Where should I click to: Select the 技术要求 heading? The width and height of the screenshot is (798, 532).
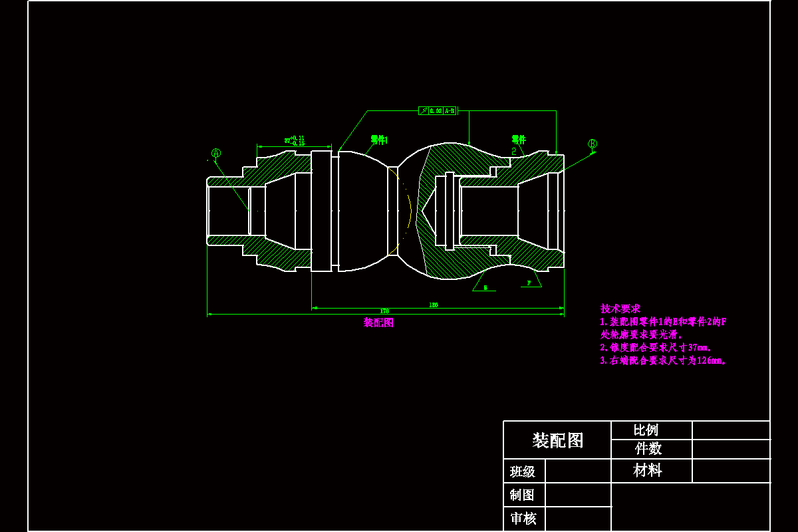pyautogui.click(x=620, y=309)
